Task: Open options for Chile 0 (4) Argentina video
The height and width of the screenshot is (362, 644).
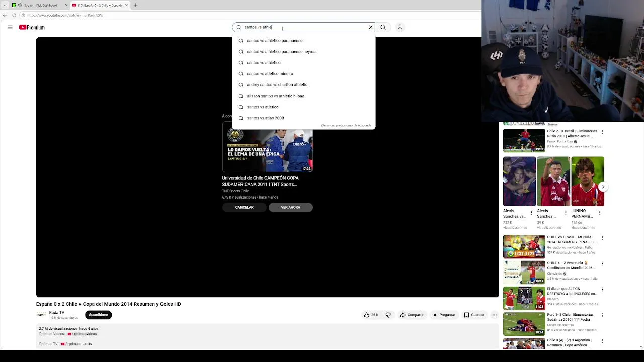Action: coord(602,341)
